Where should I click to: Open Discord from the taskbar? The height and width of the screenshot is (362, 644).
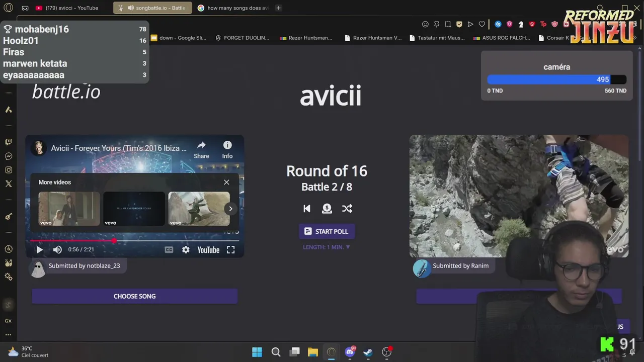point(350,352)
